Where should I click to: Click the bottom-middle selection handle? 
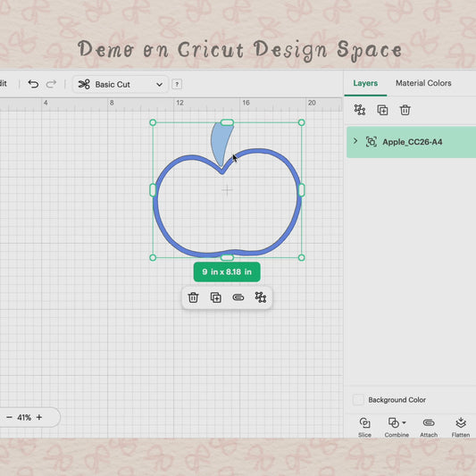[x=227, y=258]
